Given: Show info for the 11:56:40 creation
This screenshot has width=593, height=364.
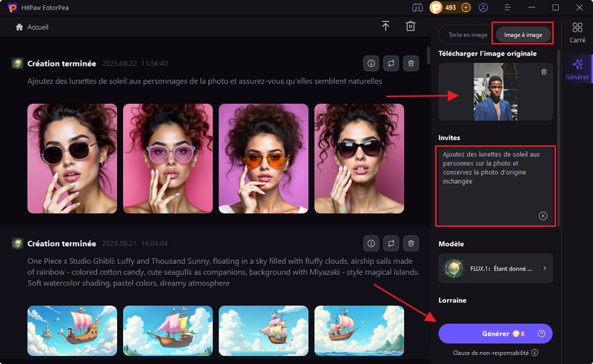Looking at the screenshot, I should tap(371, 63).
